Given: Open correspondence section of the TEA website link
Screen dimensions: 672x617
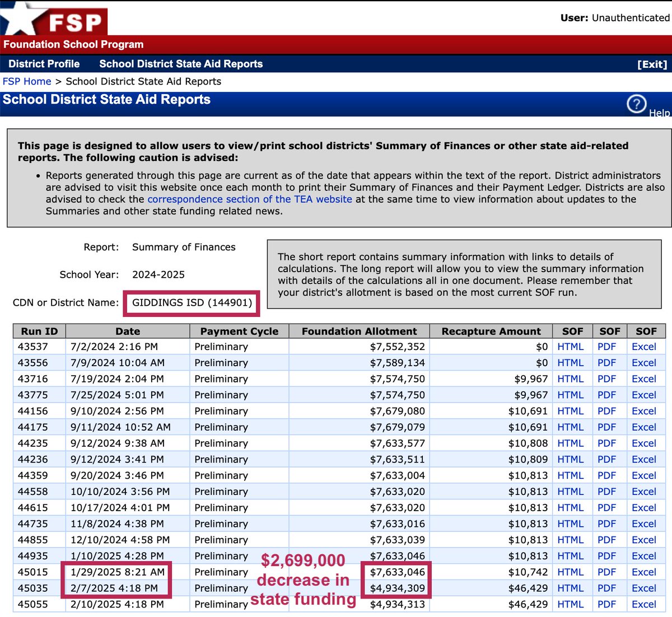Looking at the screenshot, I should [x=250, y=199].
